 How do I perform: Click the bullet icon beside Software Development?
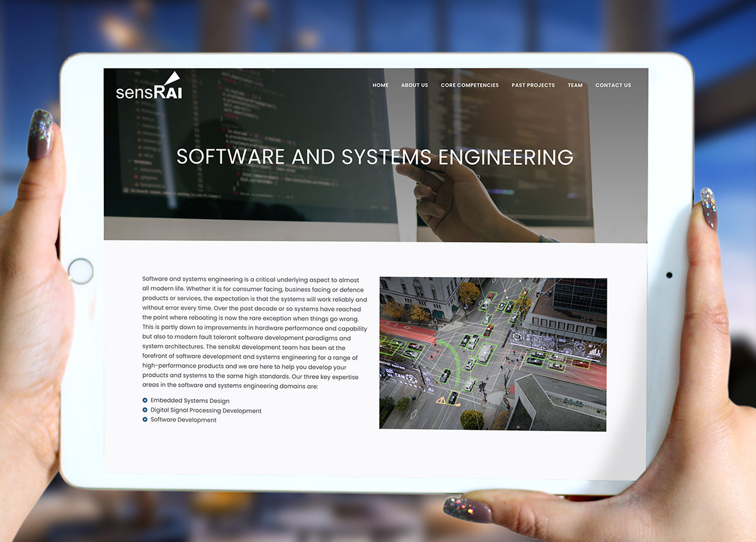[145, 420]
